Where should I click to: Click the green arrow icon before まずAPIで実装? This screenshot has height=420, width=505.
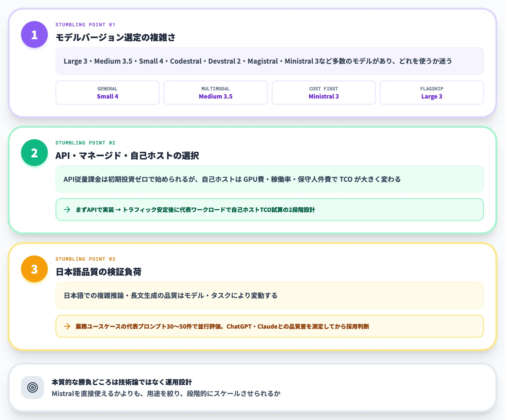click(67, 210)
